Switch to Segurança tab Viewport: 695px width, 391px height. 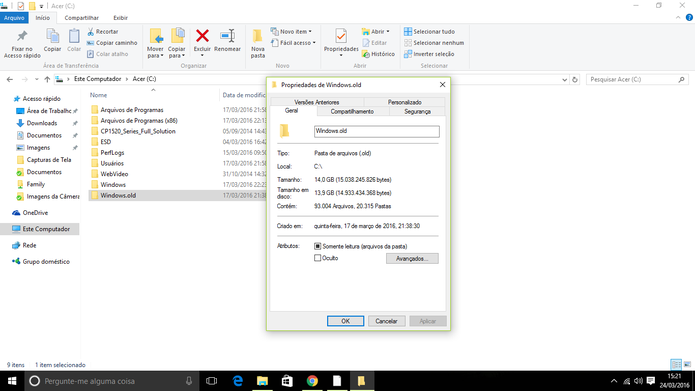[417, 112]
